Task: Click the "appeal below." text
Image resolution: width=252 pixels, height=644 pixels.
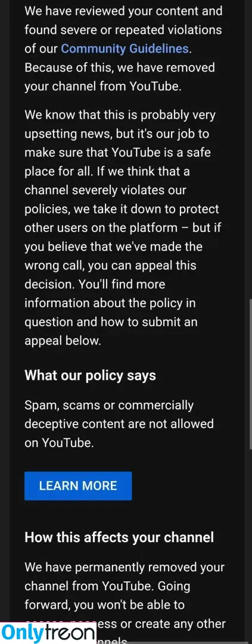Action: [x=63, y=341]
